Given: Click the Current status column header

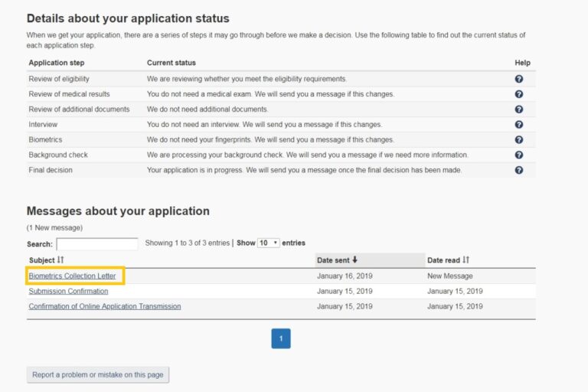Looking at the screenshot, I should pyautogui.click(x=171, y=63).
